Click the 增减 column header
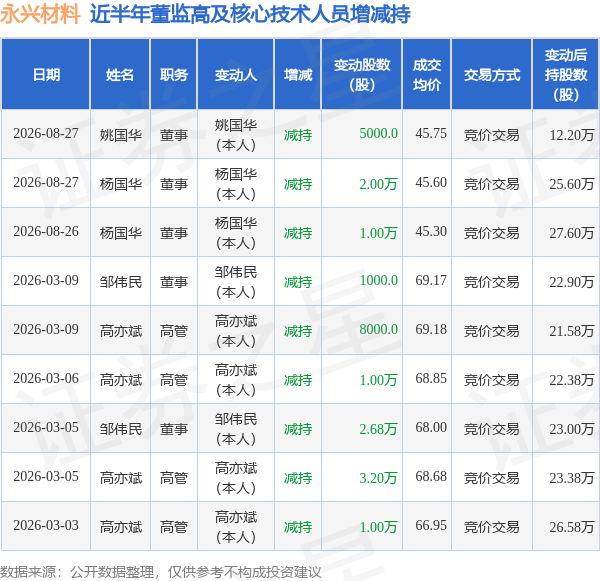The width and height of the screenshot is (600, 581). click(298, 74)
